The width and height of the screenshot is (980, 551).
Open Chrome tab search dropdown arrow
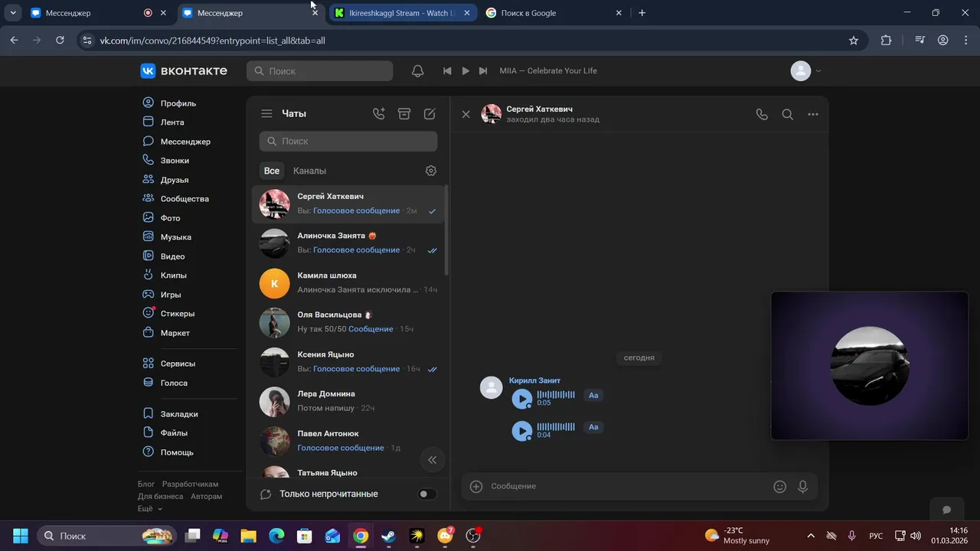(13, 13)
